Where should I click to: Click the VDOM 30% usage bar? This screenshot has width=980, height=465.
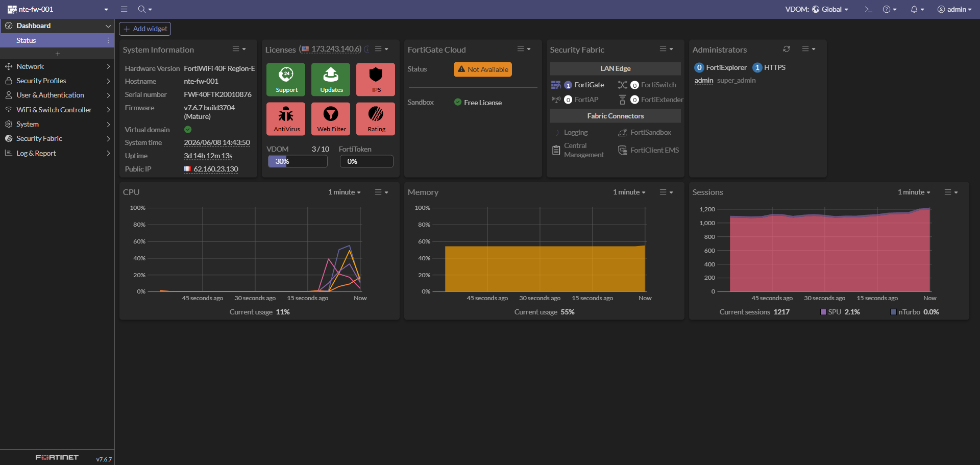pos(298,161)
